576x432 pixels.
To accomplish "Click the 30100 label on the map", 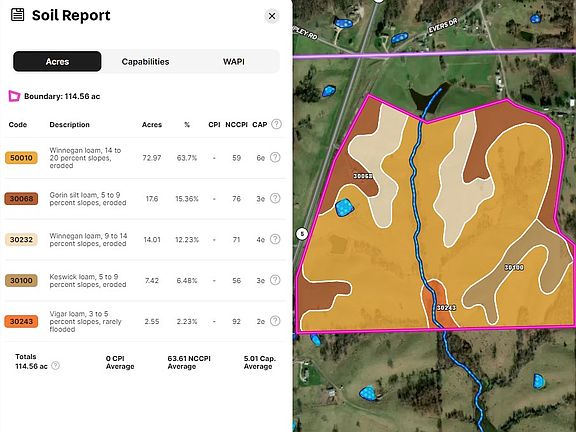I will [514, 267].
